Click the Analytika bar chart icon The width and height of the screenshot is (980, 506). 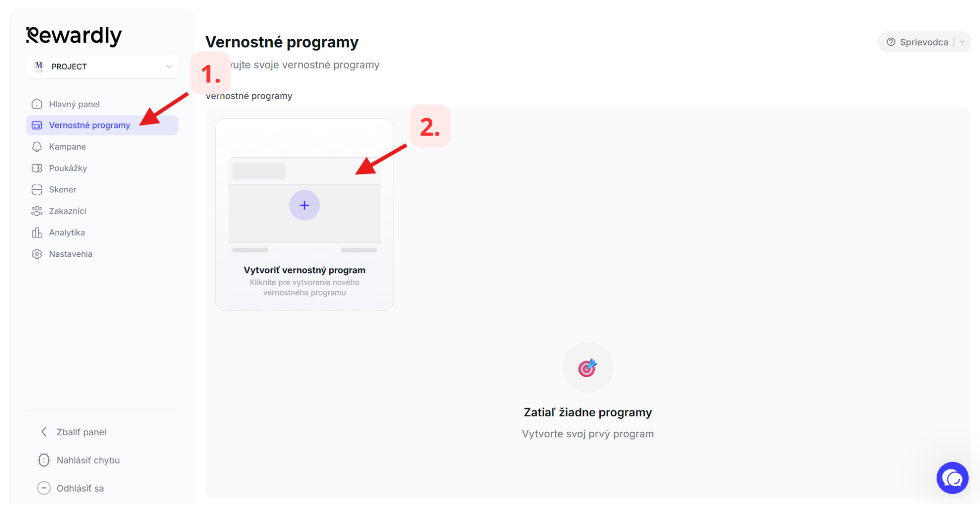pyautogui.click(x=37, y=233)
